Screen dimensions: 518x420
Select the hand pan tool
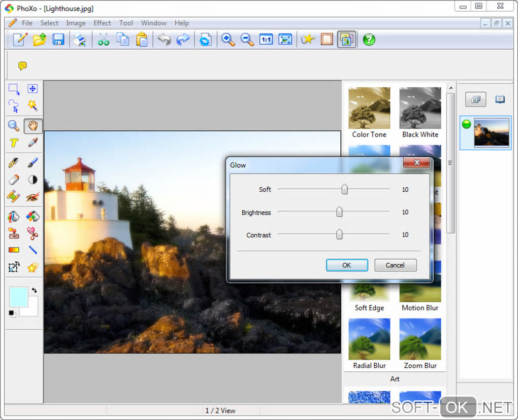33,126
